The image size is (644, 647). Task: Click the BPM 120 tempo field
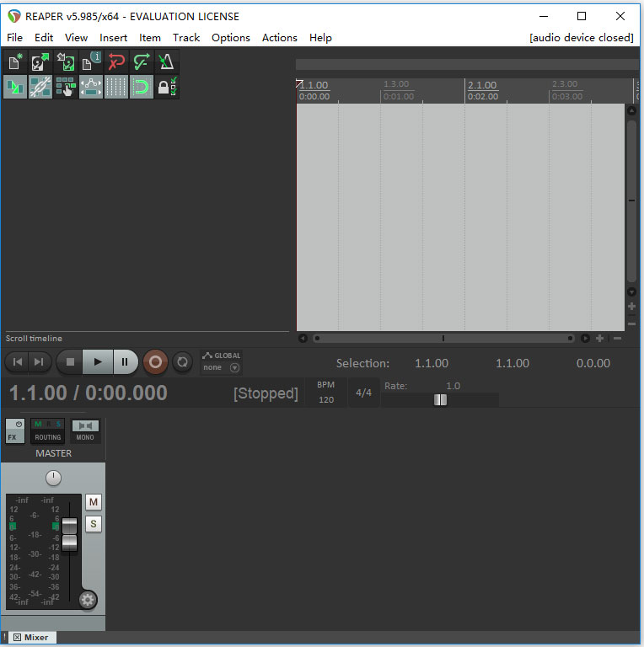326,399
